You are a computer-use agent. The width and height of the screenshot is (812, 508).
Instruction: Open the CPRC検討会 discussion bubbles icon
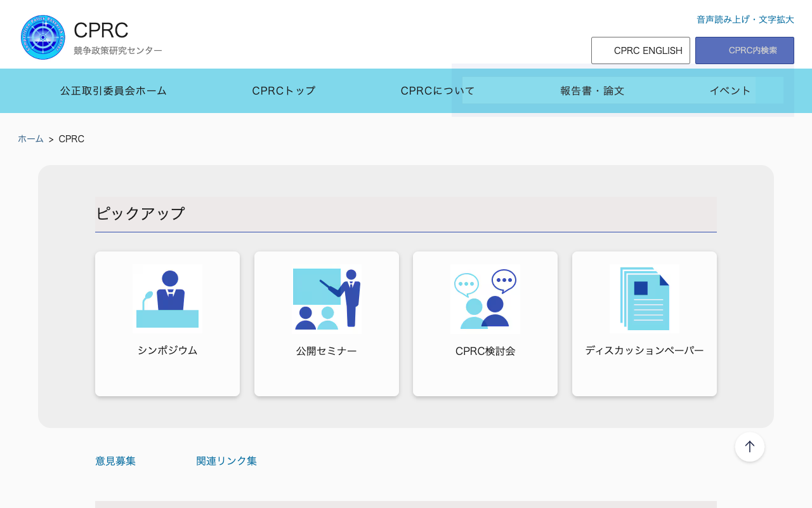[x=485, y=299]
